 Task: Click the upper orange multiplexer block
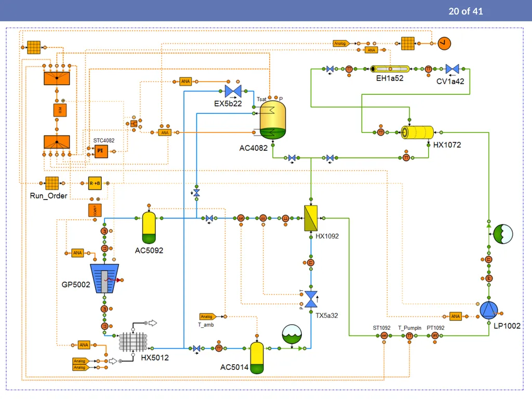pos(57,78)
